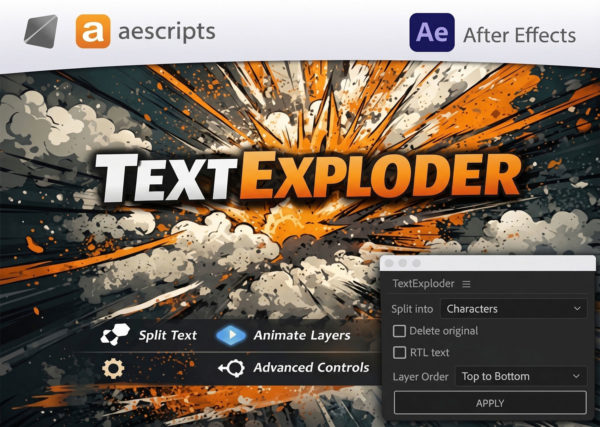The width and height of the screenshot is (600, 427).
Task: Open the Split into Characters dropdown
Action: 514,309
